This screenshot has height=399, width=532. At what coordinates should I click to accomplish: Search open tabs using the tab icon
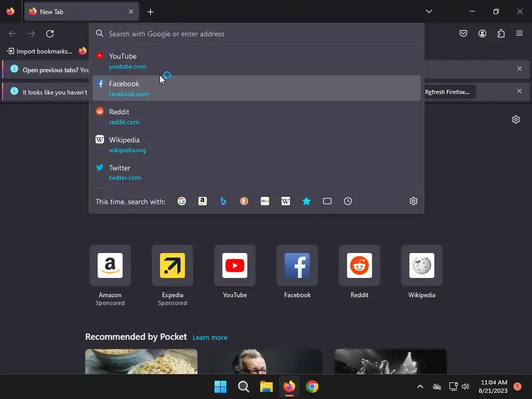pos(327,201)
